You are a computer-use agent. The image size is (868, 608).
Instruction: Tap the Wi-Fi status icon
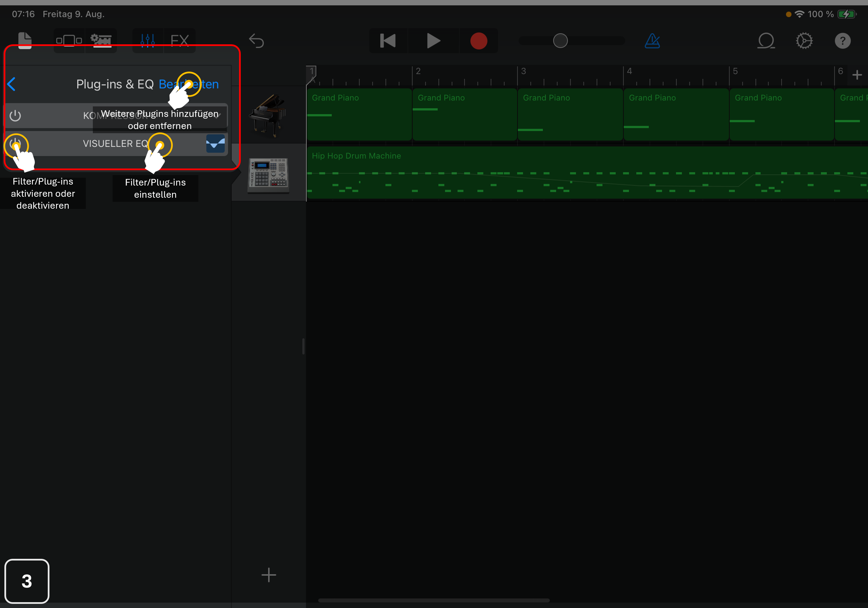pos(799,14)
